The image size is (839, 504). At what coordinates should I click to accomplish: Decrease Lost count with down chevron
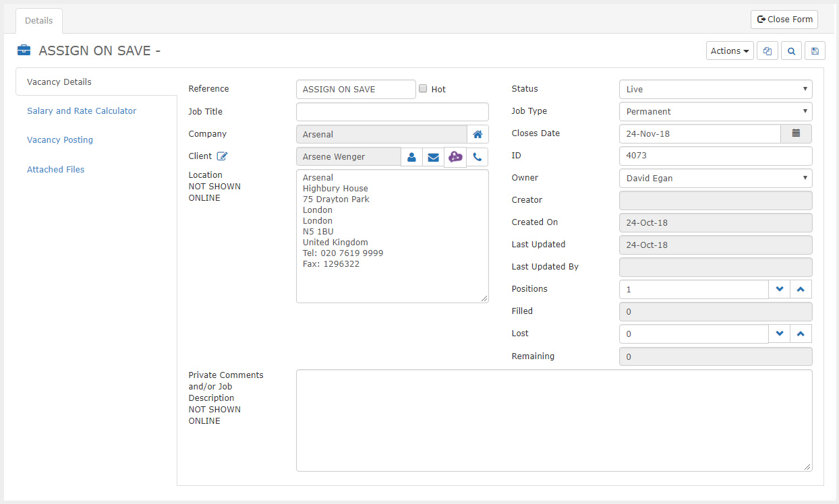pyautogui.click(x=780, y=334)
